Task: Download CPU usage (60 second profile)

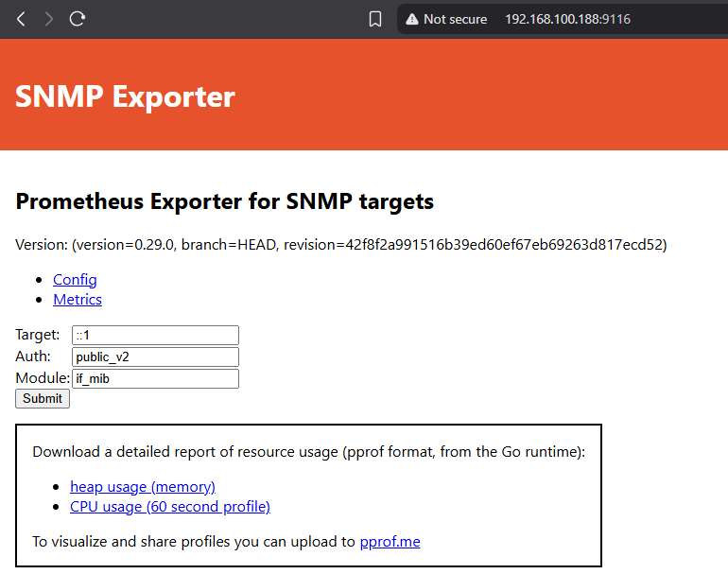Action: [170, 507]
